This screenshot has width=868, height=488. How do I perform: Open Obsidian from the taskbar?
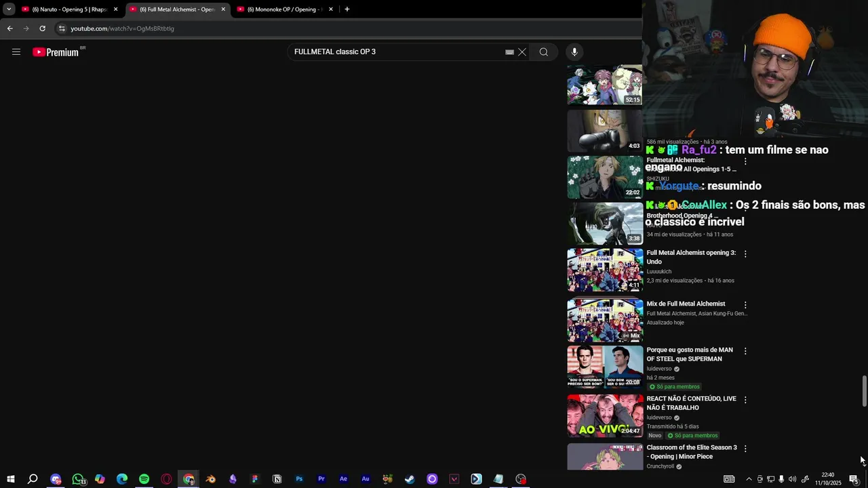pyautogui.click(x=233, y=479)
